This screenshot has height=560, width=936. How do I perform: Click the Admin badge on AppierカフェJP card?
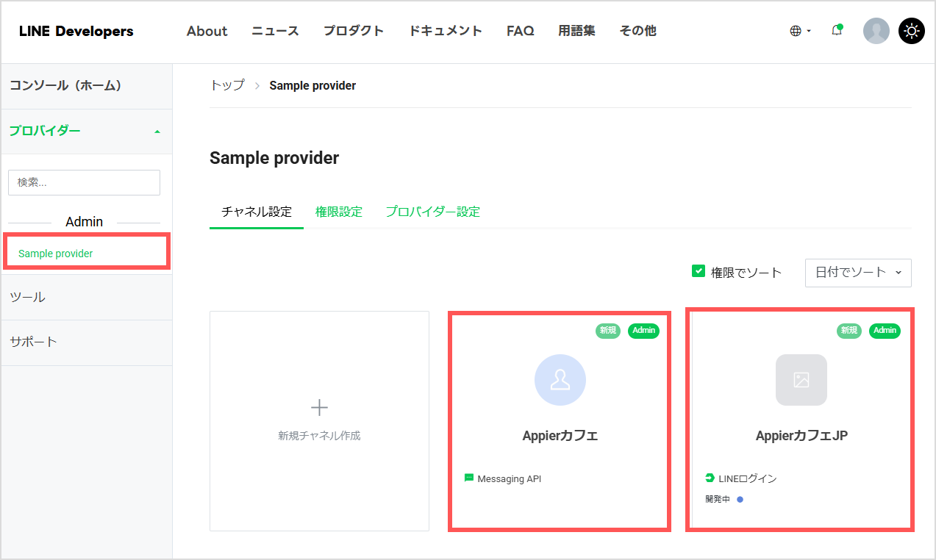pyautogui.click(x=885, y=331)
